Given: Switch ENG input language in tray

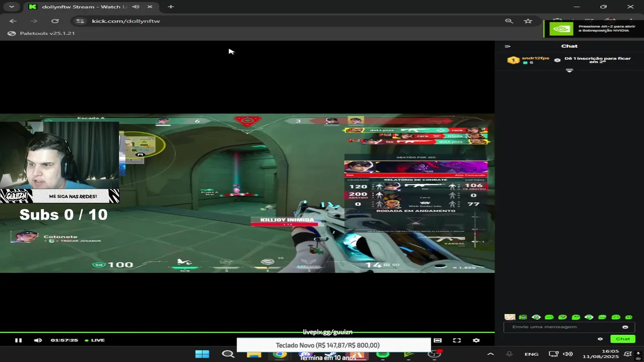Looking at the screenshot, I should 531,354.
